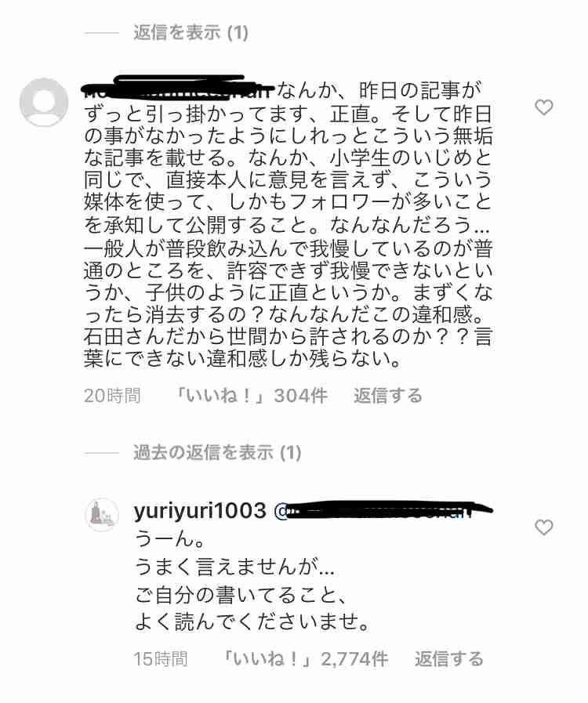The height and width of the screenshot is (703, 588).
Task: Open yuriyuri1003's profile picture
Action: 102,514
